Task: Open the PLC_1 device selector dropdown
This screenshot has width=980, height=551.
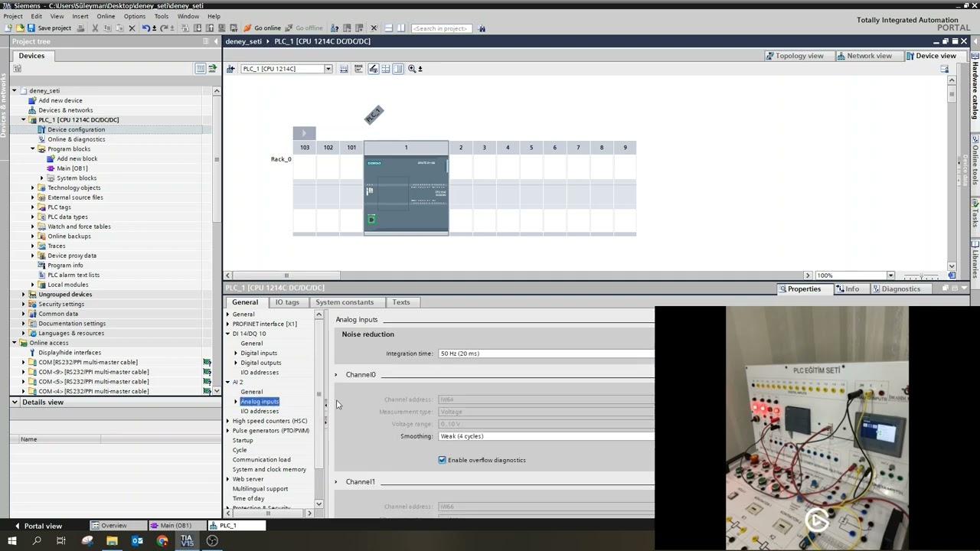Action: coord(328,69)
